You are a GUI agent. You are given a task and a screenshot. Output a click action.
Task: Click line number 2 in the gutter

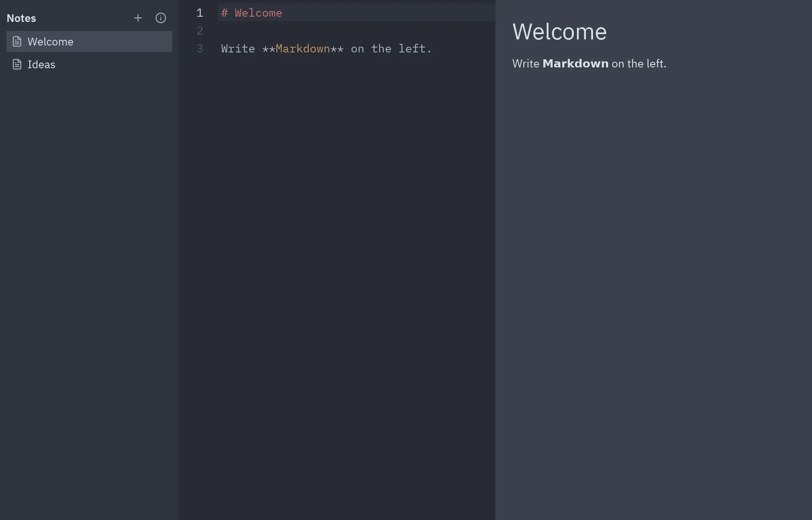[200, 31]
